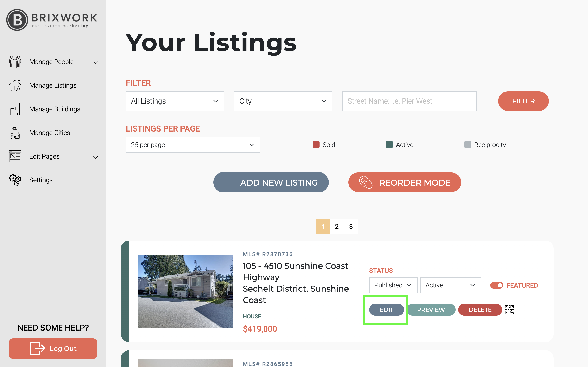Viewport: 588px width, 367px height.
Task: Click the Street Name search field
Action: [409, 101]
